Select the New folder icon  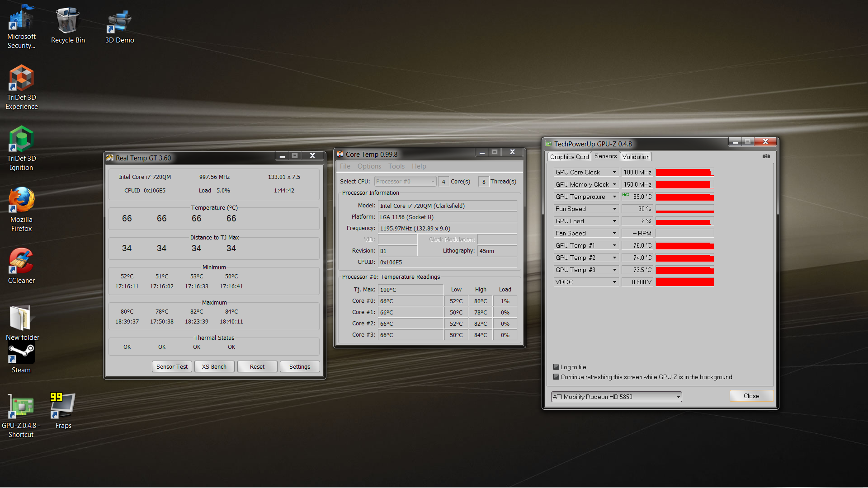point(22,323)
